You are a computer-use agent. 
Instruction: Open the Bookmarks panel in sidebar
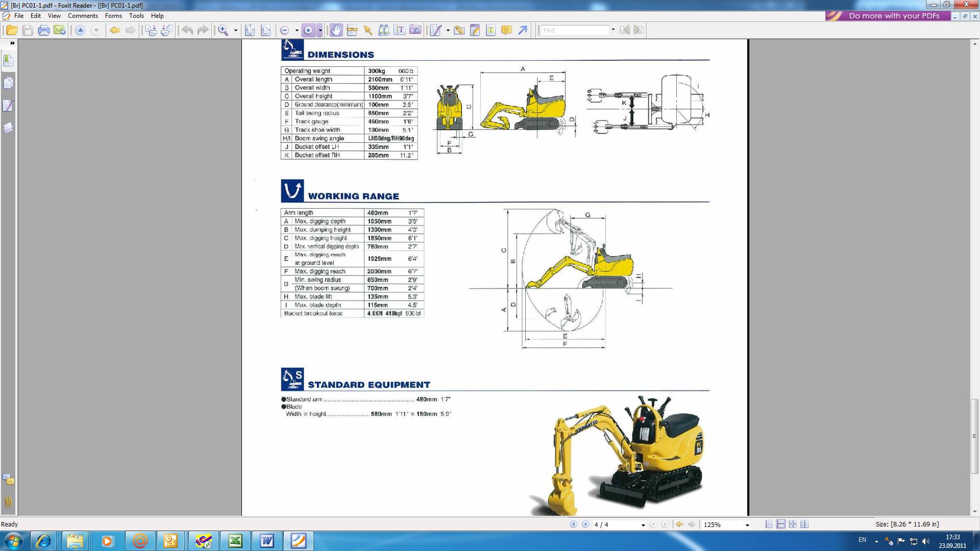[8, 61]
